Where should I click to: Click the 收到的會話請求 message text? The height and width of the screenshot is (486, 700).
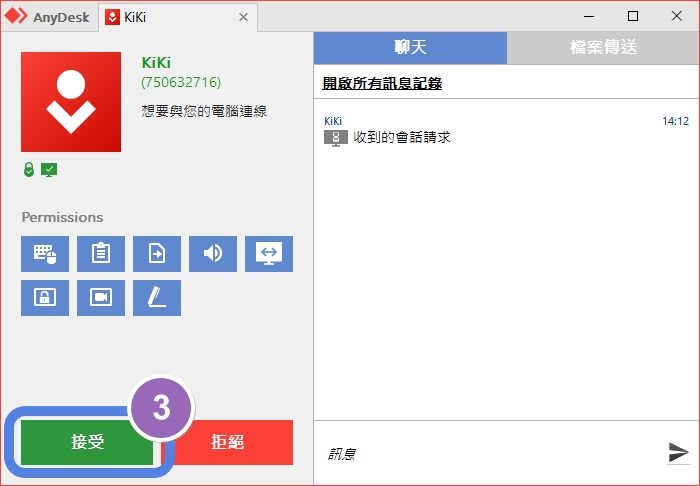(x=402, y=137)
